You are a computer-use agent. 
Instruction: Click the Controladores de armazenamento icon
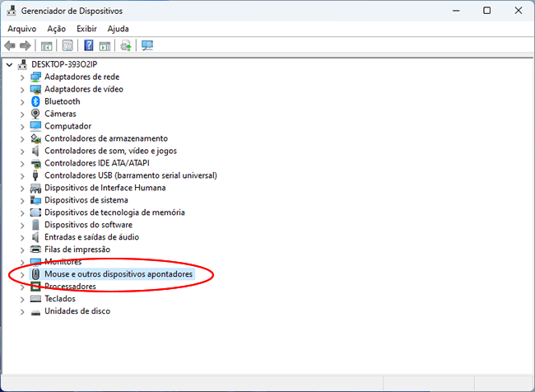click(35, 138)
